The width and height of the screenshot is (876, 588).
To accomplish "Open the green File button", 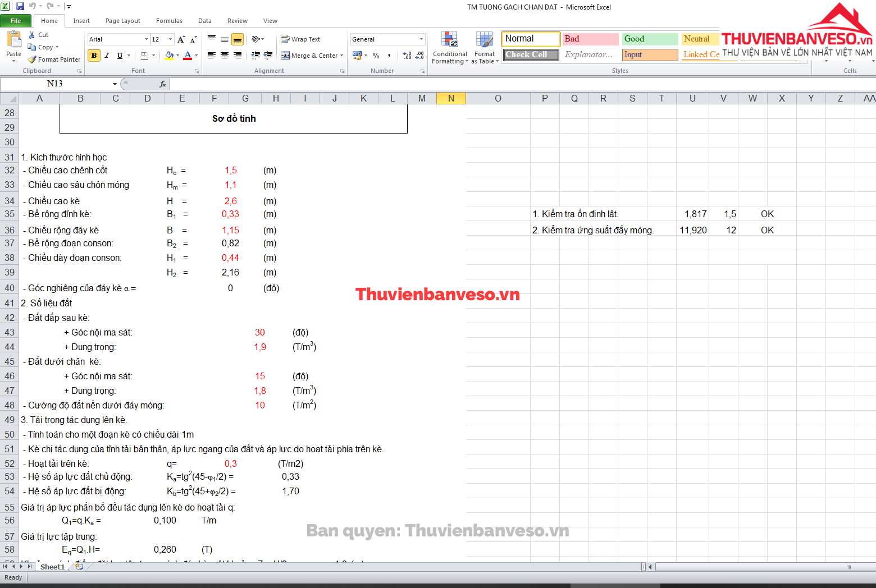I will coord(16,21).
